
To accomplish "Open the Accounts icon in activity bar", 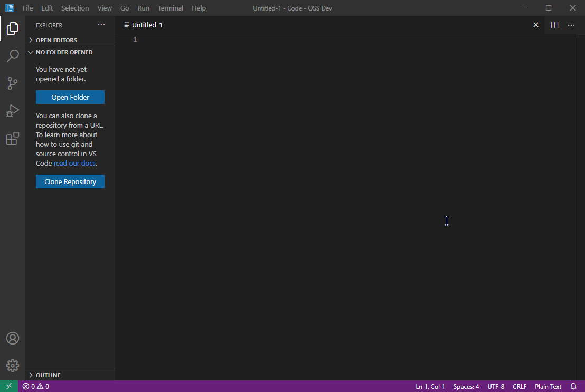I will click(12, 338).
